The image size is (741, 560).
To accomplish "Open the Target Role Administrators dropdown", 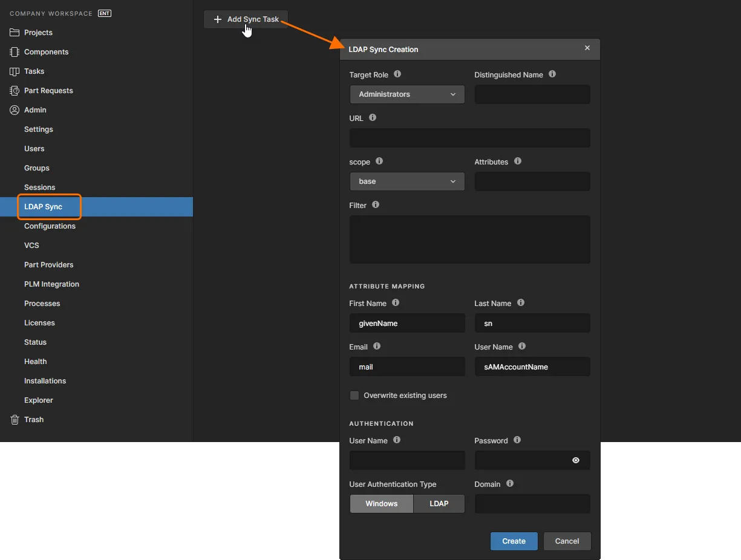I will click(x=407, y=94).
